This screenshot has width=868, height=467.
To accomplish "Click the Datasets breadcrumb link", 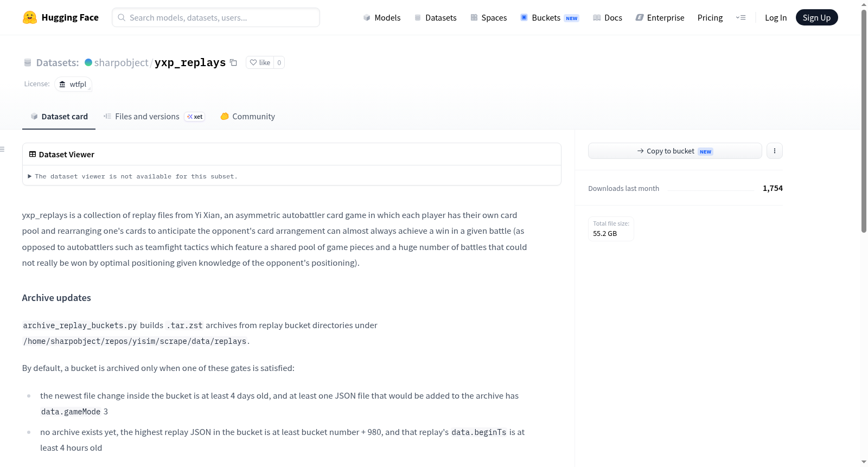I will [x=58, y=62].
